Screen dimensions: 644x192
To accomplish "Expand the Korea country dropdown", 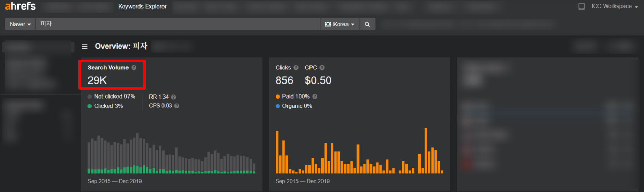I will [339, 24].
